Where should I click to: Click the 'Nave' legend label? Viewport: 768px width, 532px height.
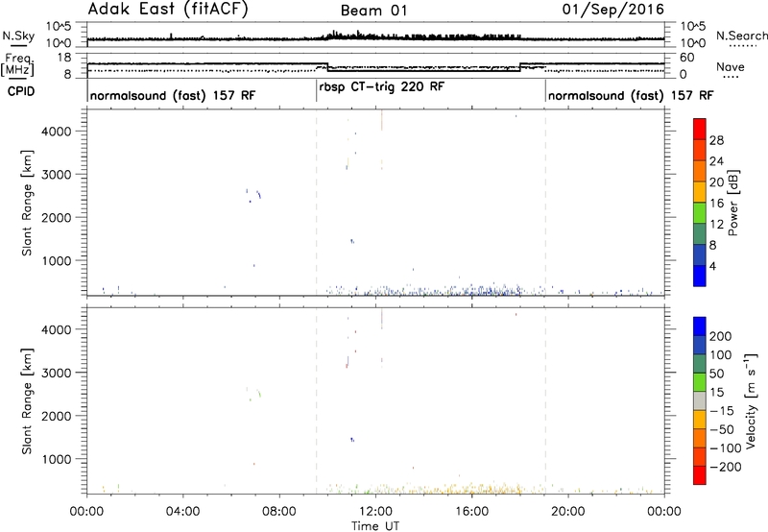[730, 66]
